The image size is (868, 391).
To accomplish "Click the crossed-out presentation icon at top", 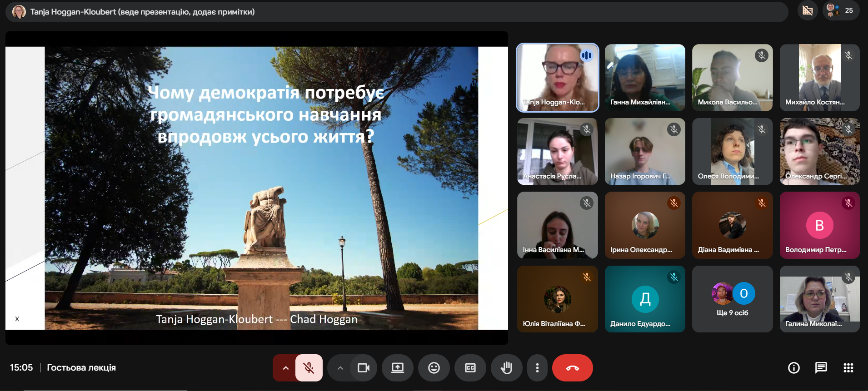I will 808,10.
